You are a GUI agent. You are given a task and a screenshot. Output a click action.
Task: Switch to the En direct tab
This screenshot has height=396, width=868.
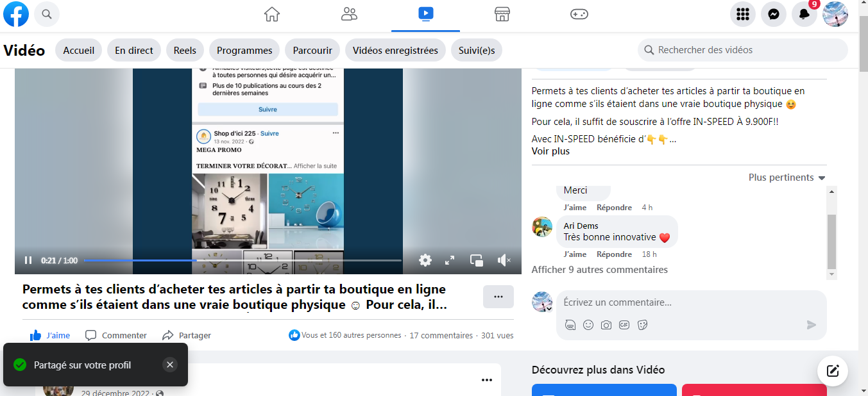(134, 50)
